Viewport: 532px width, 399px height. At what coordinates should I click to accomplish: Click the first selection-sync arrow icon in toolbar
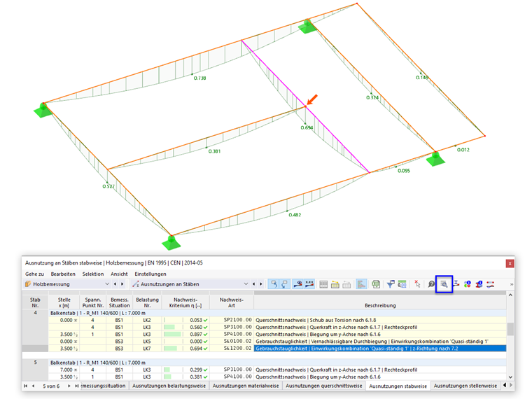pos(274,284)
